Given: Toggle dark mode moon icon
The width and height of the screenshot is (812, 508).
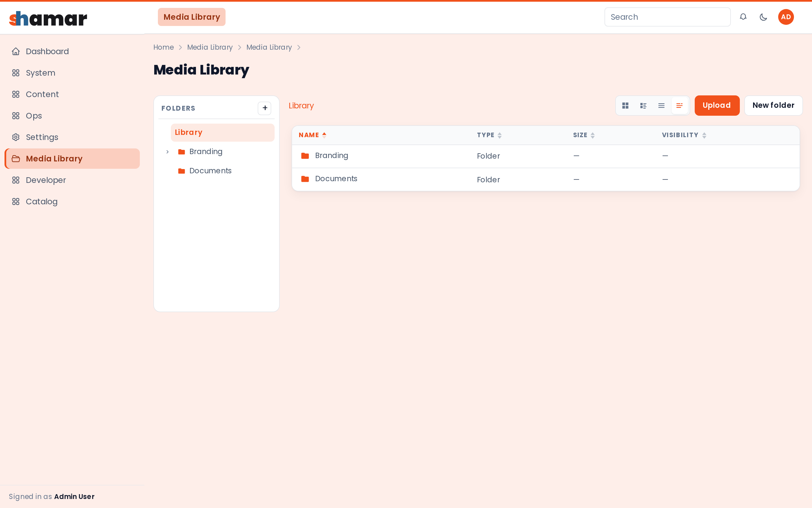Looking at the screenshot, I should pyautogui.click(x=763, y=17).
